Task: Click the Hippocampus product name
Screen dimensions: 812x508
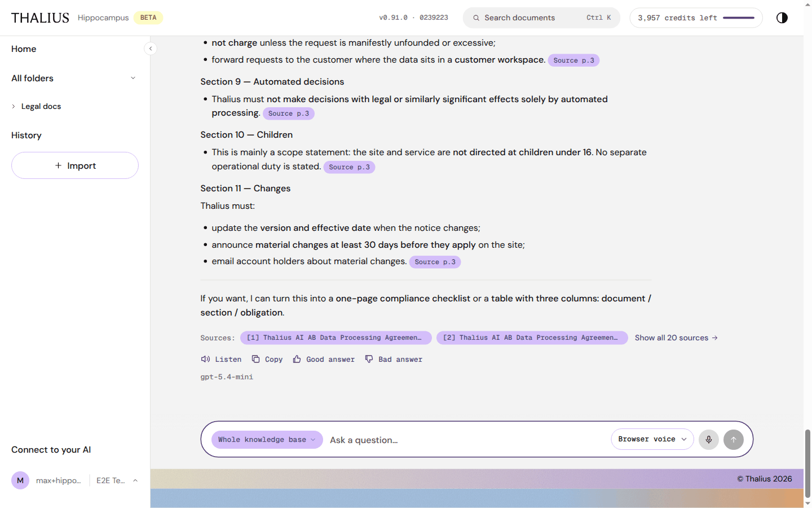Action: (x=103, y=18)
